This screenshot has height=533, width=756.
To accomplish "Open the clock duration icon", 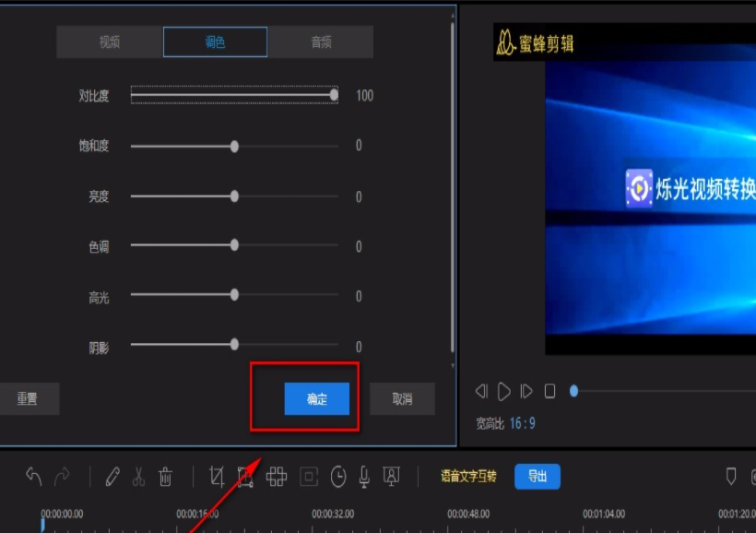I will 338,477.
